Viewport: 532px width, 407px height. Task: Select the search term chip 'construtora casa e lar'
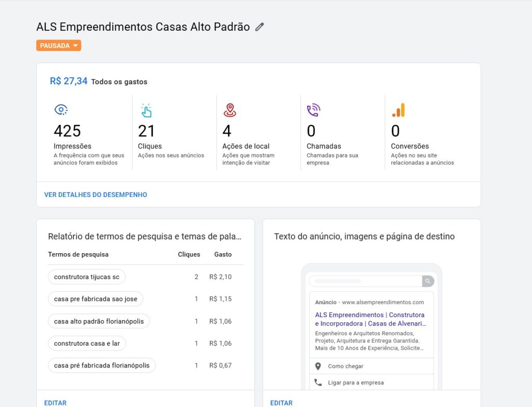coord(87,344)
